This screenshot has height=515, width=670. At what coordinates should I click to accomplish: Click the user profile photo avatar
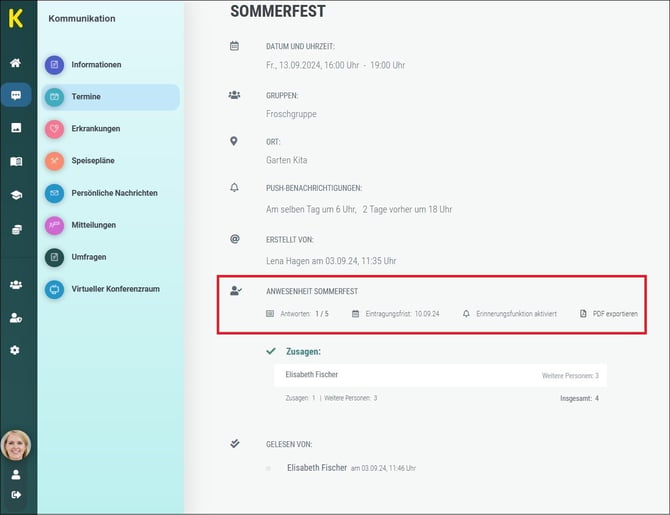pos(16,445)
